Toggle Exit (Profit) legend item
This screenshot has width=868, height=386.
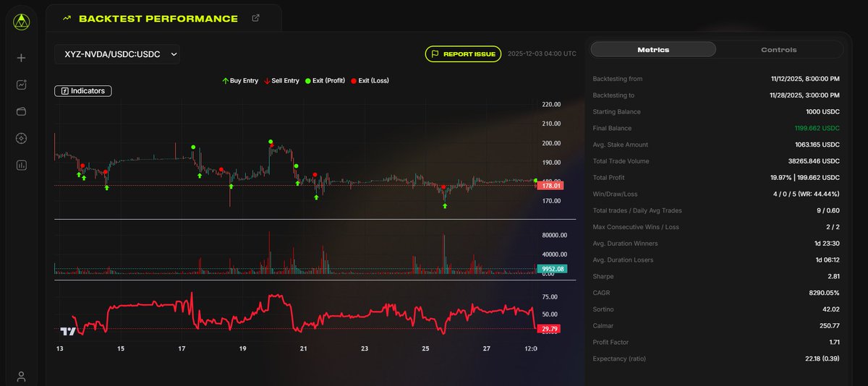point(326,81)
